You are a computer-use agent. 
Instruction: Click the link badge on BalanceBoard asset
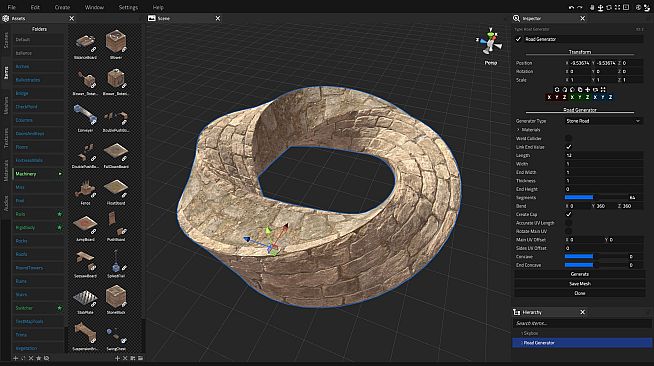(93, 49)
